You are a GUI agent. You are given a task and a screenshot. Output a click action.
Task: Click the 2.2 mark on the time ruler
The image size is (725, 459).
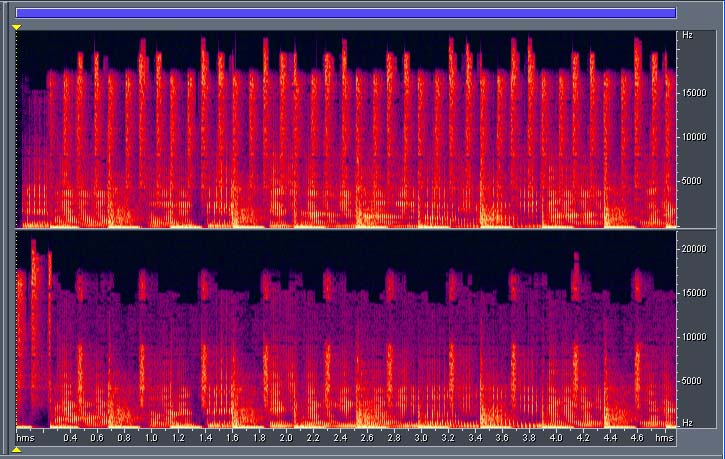point(313,438)
